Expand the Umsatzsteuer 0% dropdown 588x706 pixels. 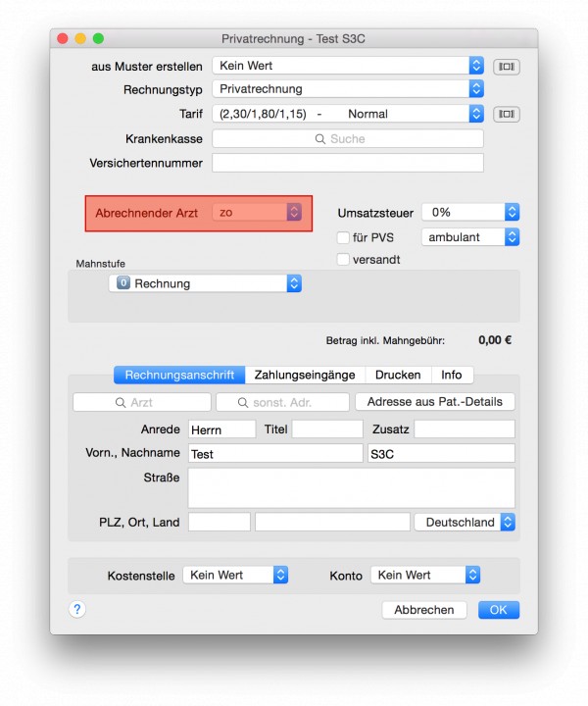pos(470,212)
